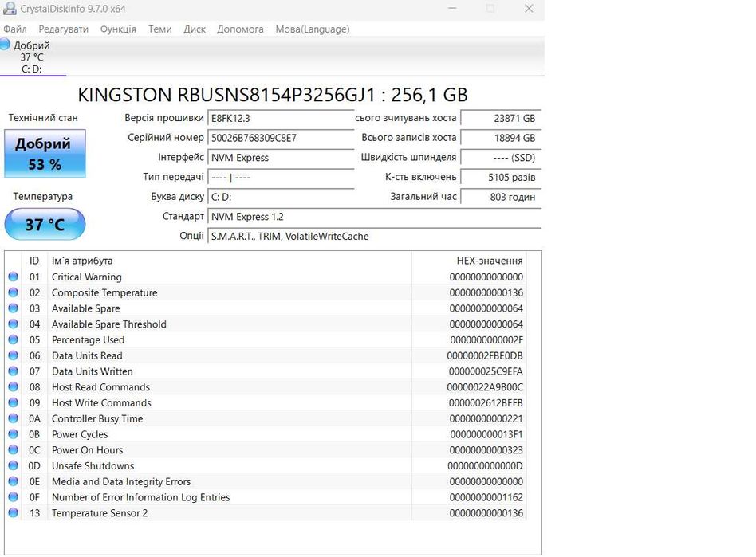
Task: Click blue status orb in disk tab header
Action: point(6,45)
